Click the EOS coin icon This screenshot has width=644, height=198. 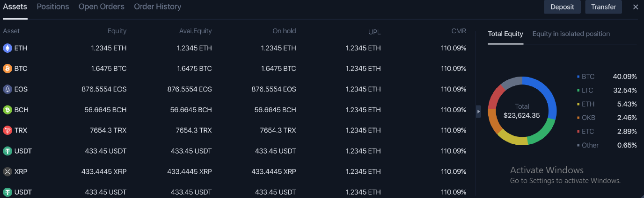tap(7, 89)
